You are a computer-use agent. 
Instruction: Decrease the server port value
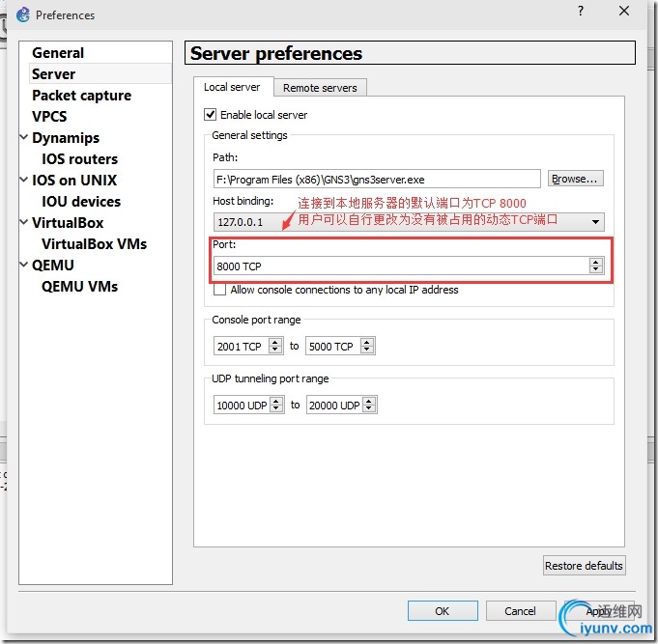tap(596, 270)
